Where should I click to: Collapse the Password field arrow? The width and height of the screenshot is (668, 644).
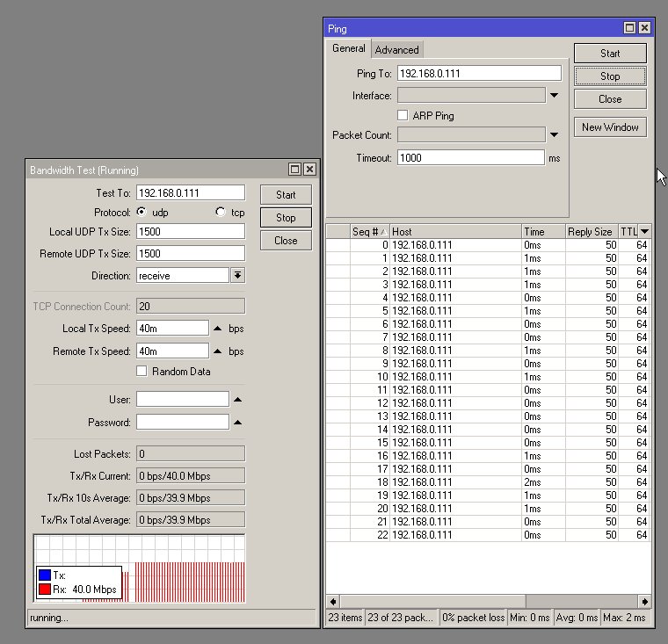point(237,423)
